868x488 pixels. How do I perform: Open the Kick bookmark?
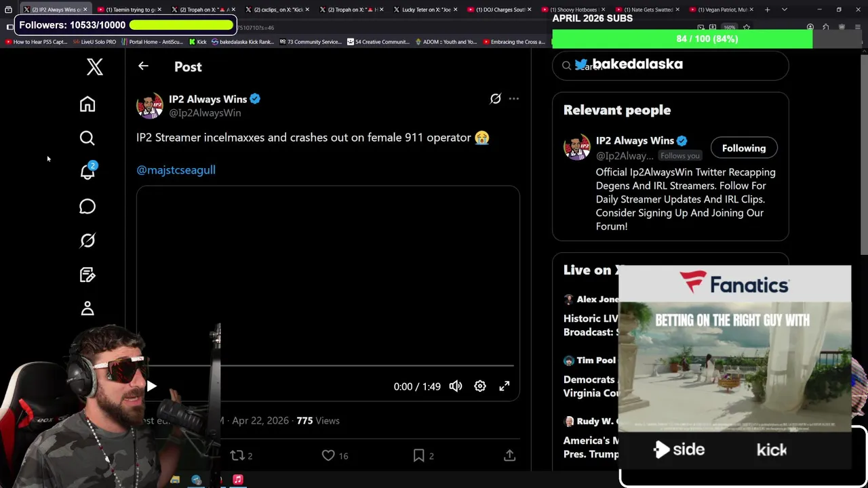[197, 42]
